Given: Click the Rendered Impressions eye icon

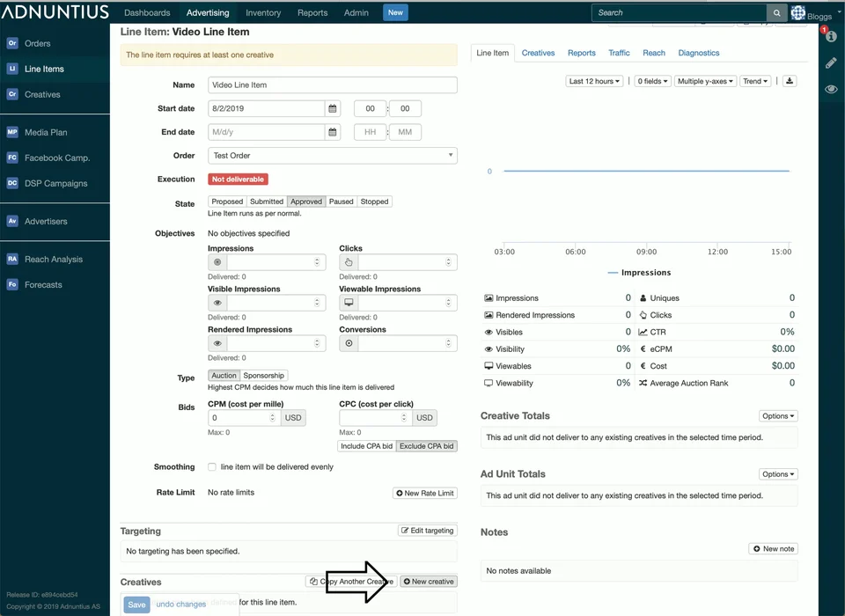Looking at the screenshot, I should coord(217,343).
